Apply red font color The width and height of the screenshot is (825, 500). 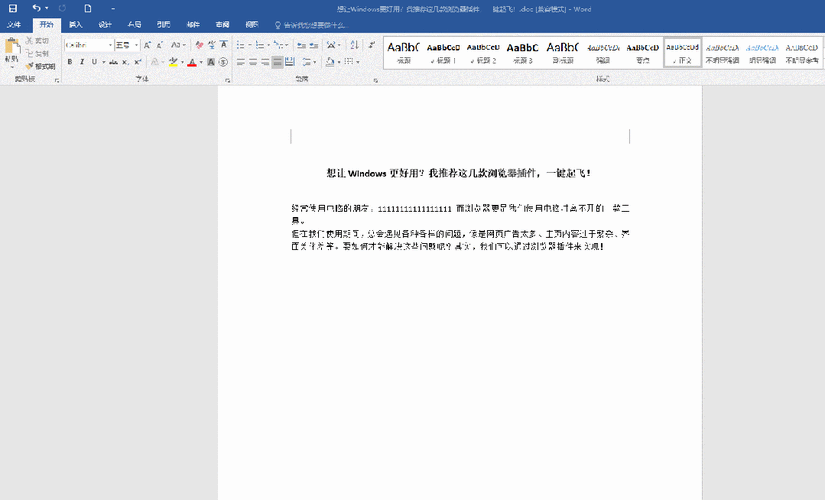click(192, 62)
